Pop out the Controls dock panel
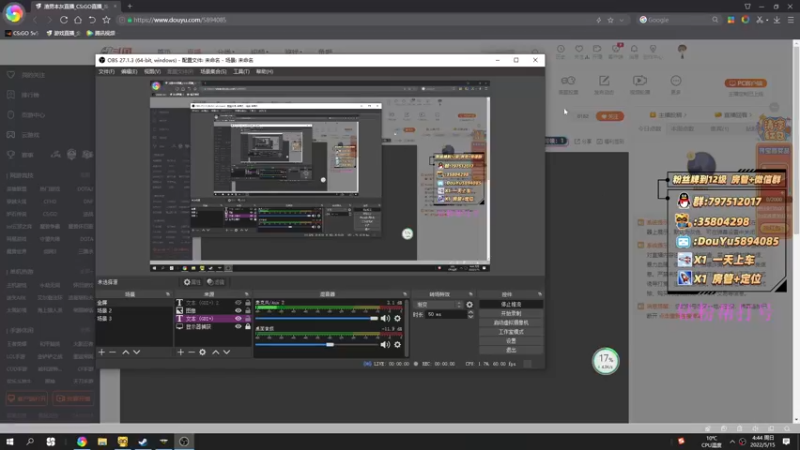800x450 pixels. pos(539,294)
